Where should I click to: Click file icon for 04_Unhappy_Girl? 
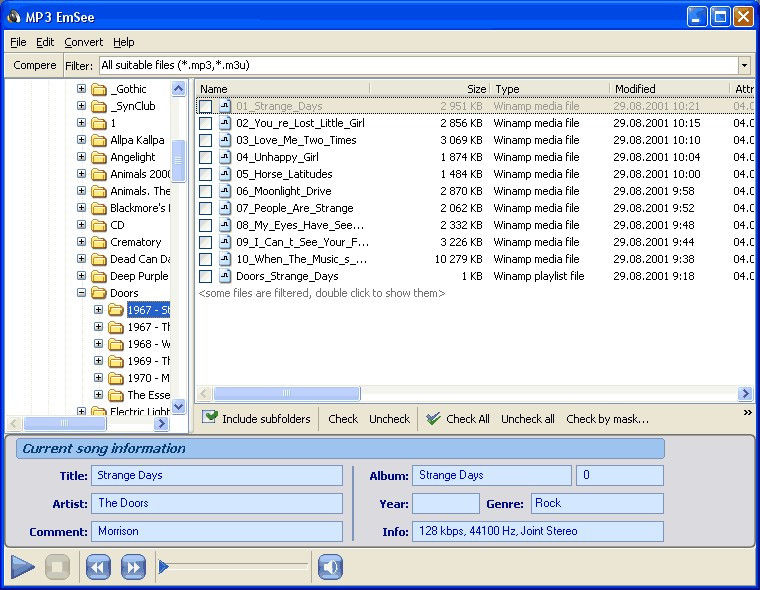click(x=224, y=157)
